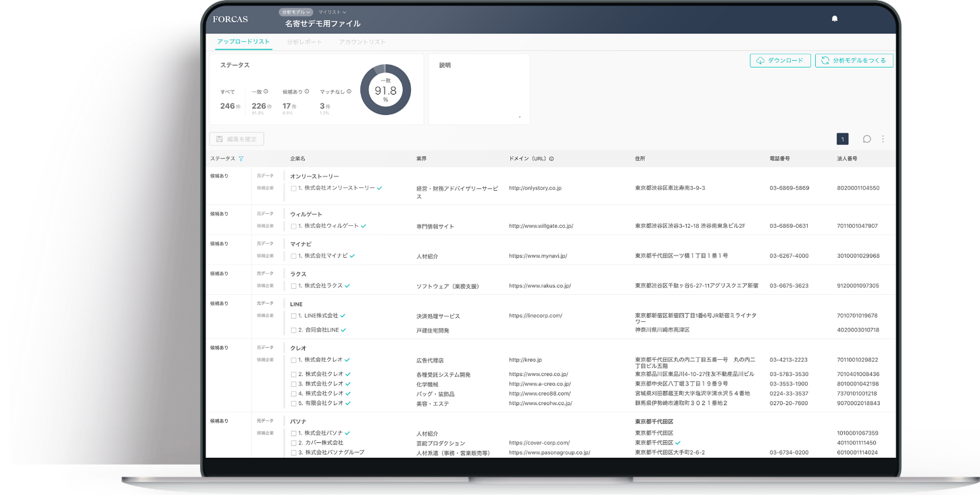Open link https://linecorp.com/

click(x=535, y=316)
